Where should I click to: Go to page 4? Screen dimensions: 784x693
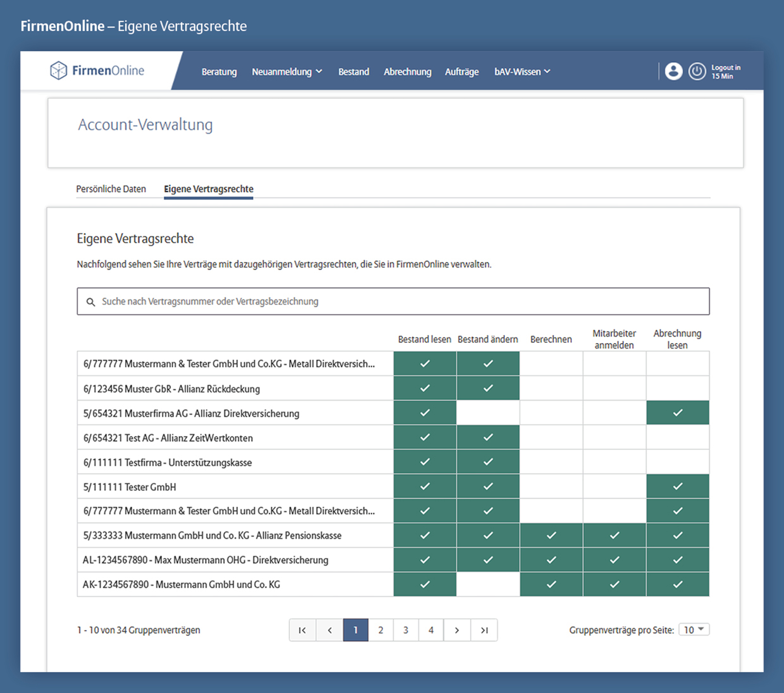coord(431,630)
